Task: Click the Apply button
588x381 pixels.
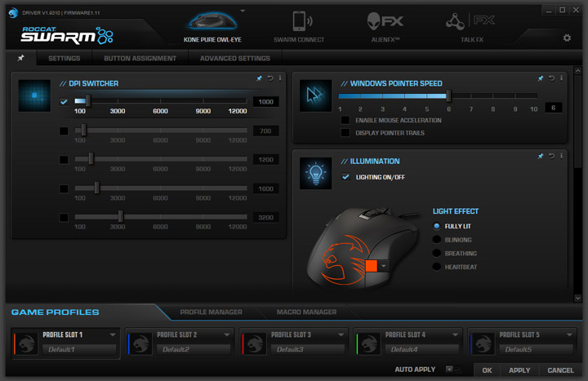Action: (x=519, y=370)
